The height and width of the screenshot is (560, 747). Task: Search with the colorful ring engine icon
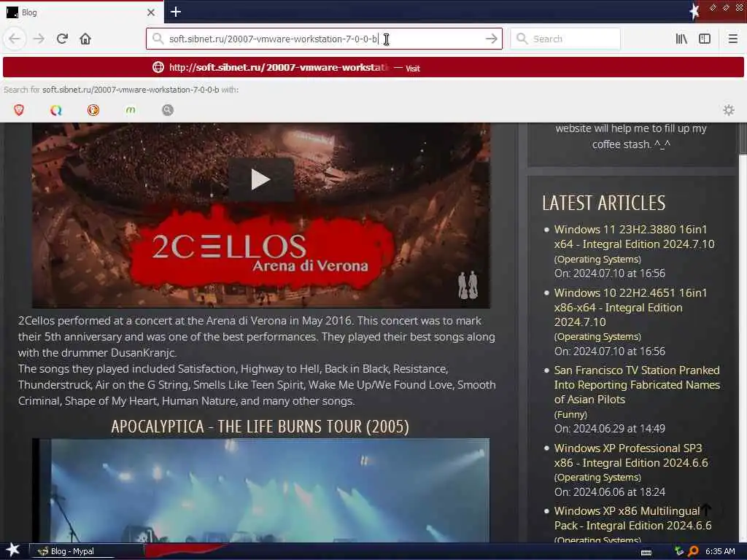pyautogui.click(x=56, y=111)
